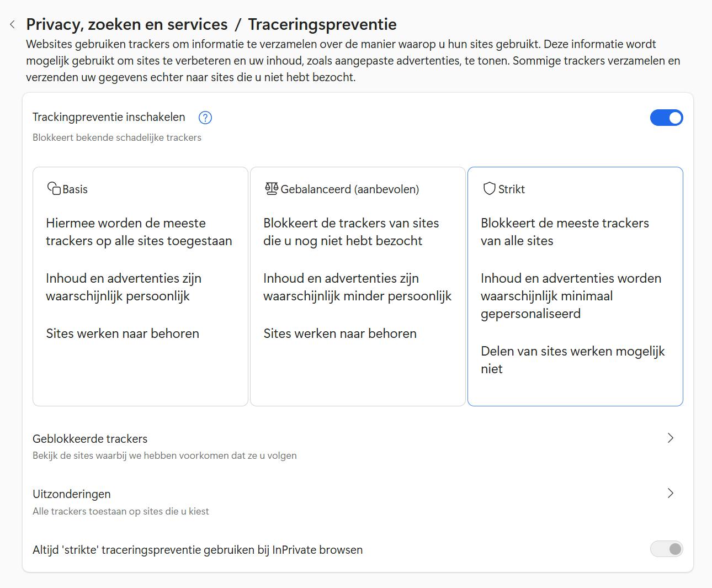Viewport: 712px width, 588px height.
Task: Click 'Sites werken naar behoren' in Basis card
Action: coord(123,333)
